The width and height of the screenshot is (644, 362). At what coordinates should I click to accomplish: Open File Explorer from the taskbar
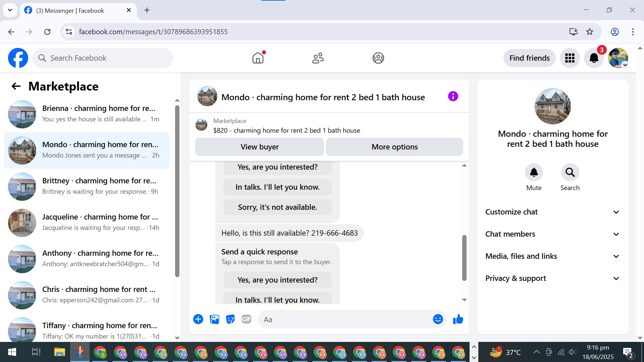(60, 352)
